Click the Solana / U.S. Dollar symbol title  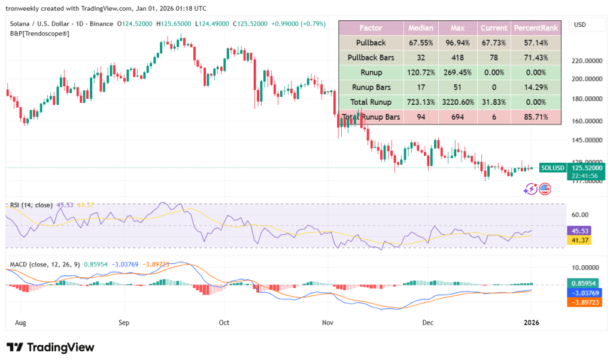[39, 24]
